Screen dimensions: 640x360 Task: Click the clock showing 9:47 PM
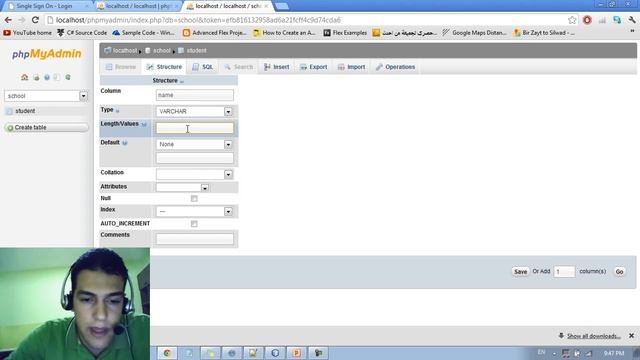[614, 353]
